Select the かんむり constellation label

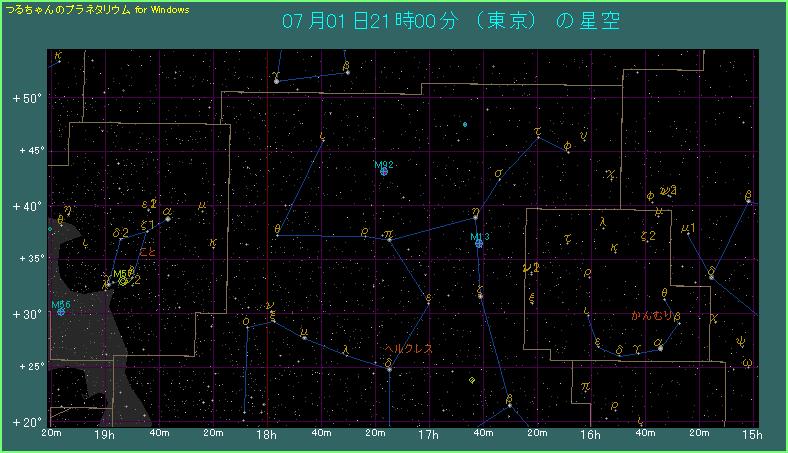(x=651, y=316)
